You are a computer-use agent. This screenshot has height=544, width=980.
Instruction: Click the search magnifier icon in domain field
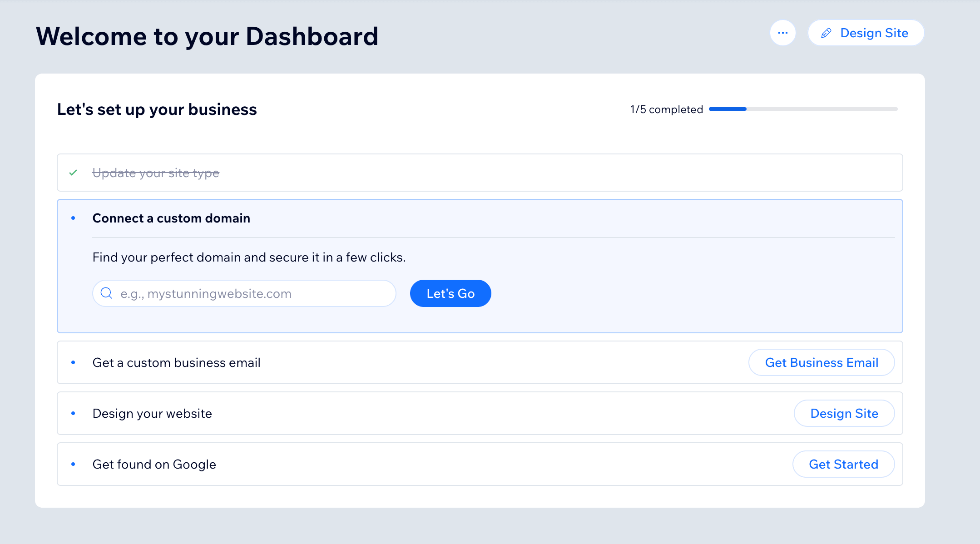click(x=106, y=293)
